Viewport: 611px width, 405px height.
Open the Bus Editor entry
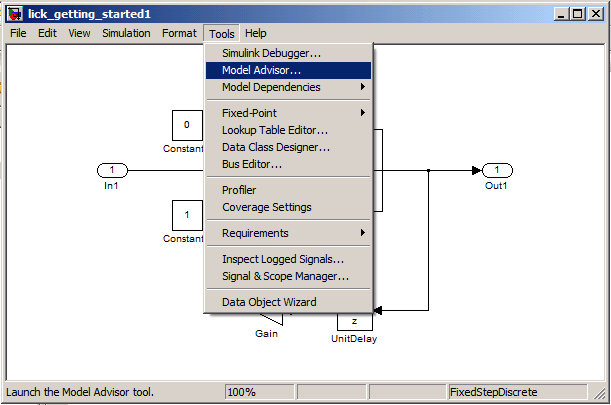pos(288,164)
